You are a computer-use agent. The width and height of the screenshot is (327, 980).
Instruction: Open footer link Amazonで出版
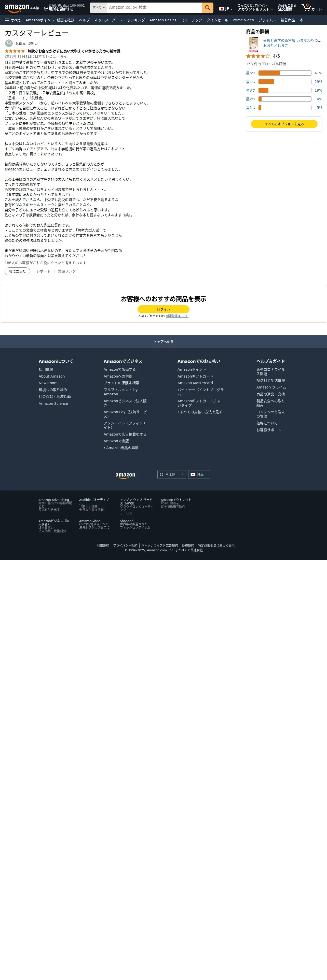(116, 441)
